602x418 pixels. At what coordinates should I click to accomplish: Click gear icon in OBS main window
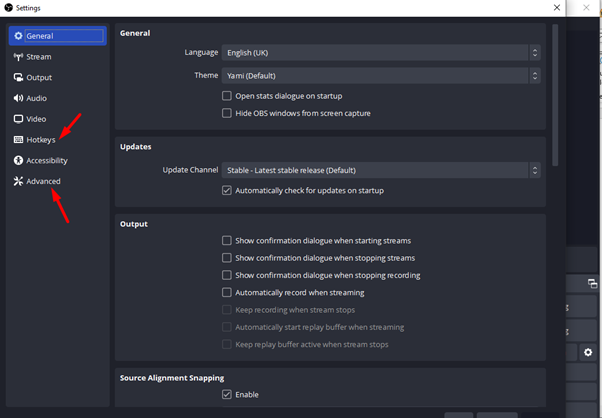point(588,352)
